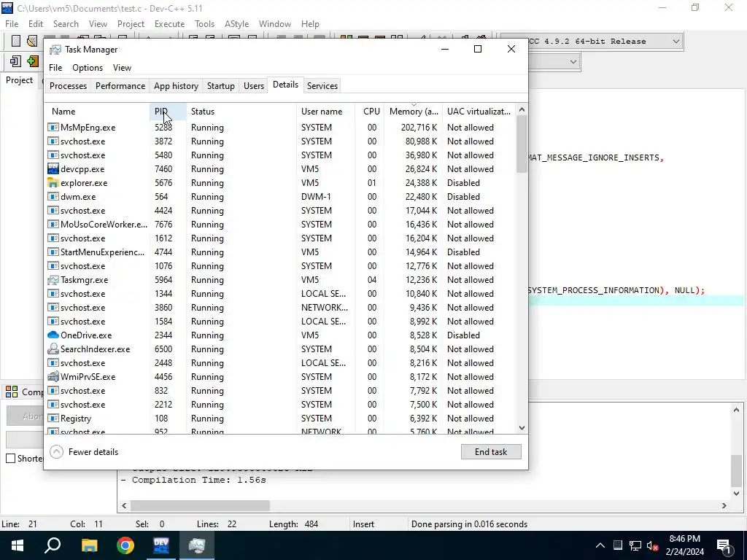Click the Project tab in Dev-C++ sidebar
The width and height of the screenshot is (747, 560).
(x=19, y=80)
